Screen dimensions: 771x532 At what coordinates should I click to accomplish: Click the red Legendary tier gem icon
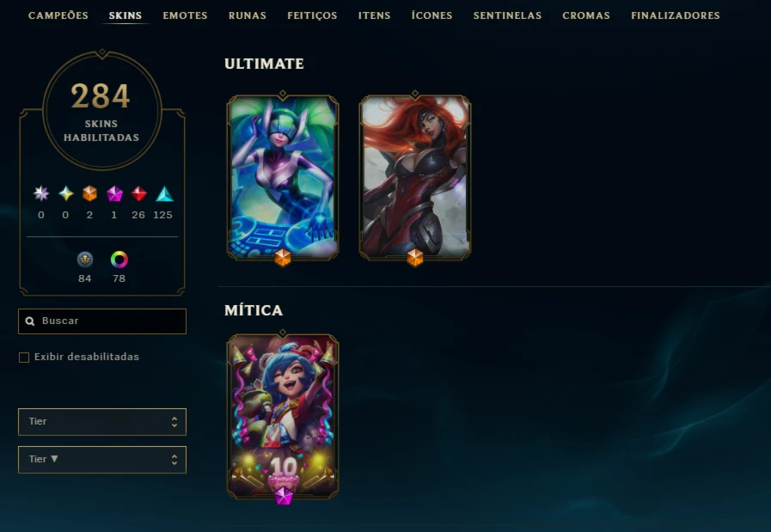point(139,193)
